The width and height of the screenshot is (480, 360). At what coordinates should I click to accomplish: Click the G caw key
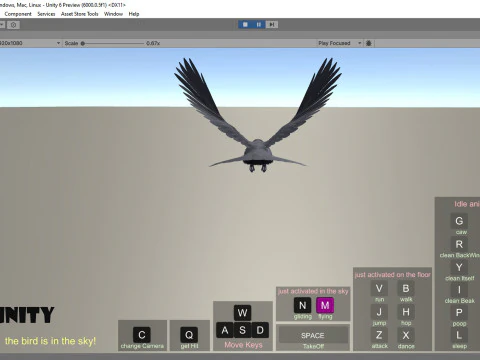459,221
